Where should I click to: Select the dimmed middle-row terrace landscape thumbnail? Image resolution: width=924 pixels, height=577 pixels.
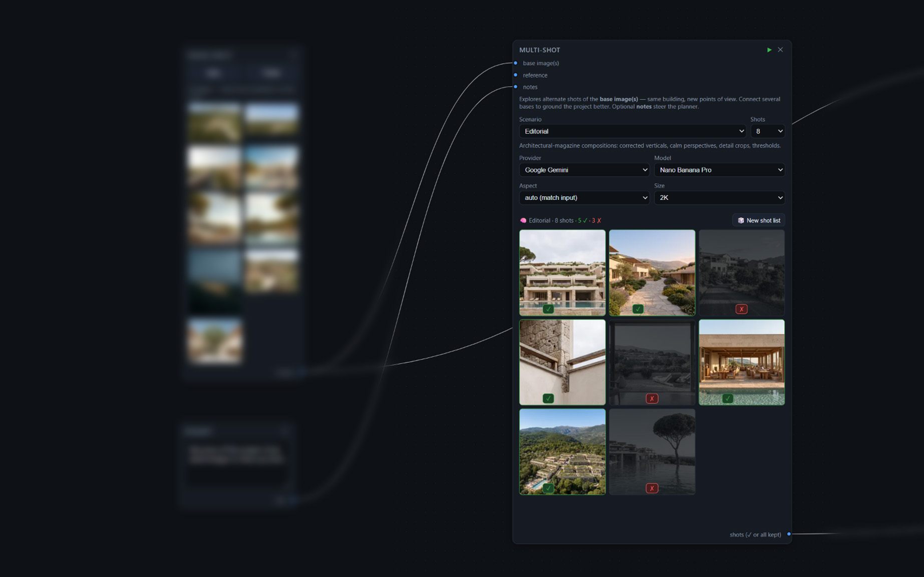pyautogui.click(x=652, y=362)
